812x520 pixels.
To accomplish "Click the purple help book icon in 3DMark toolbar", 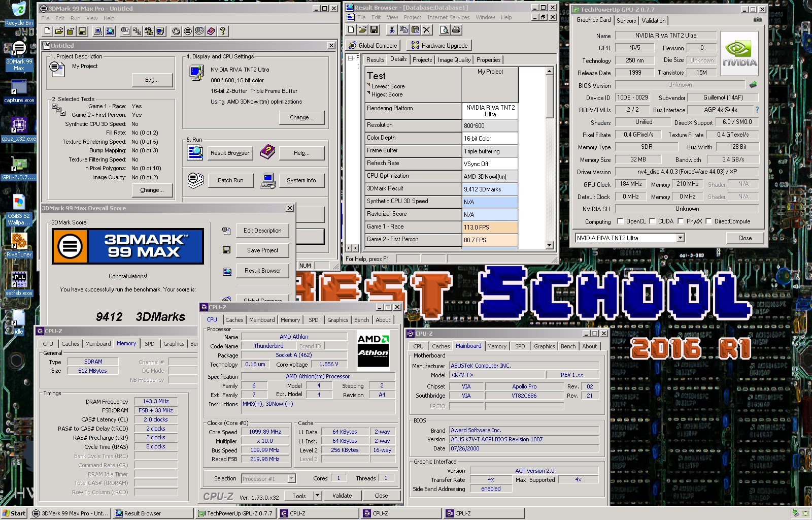I will point(211,31).
